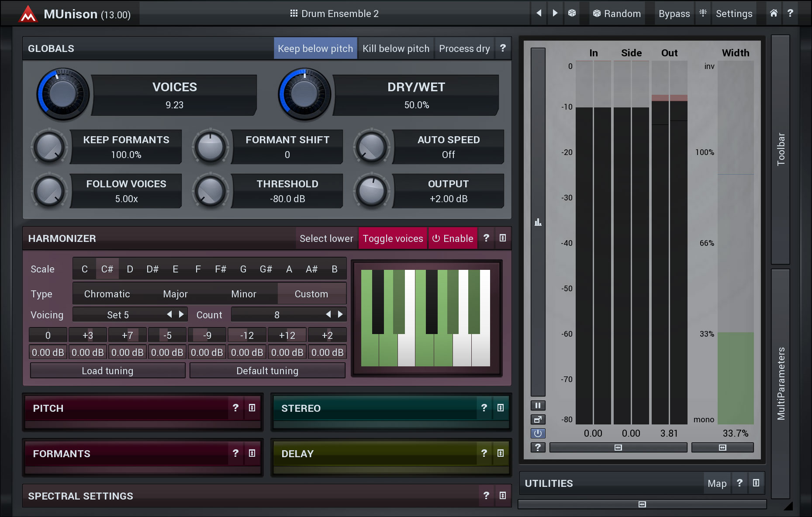The image size is (812, 517).
Task: Open the Settings menu
Action: pyautogui.click(x=734, y=14)
